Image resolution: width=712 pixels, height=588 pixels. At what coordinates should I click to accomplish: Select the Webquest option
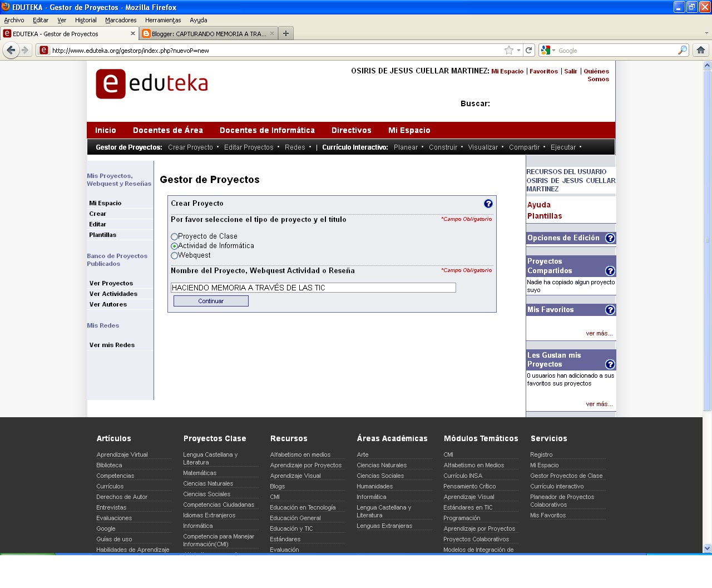[174, 255]
